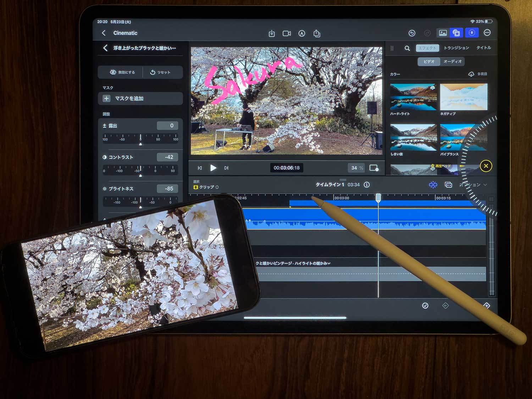The height and width of the screenshot is (399, 532).
Task: Open the クリップ selection dropdown
Action: coord(206,187)
